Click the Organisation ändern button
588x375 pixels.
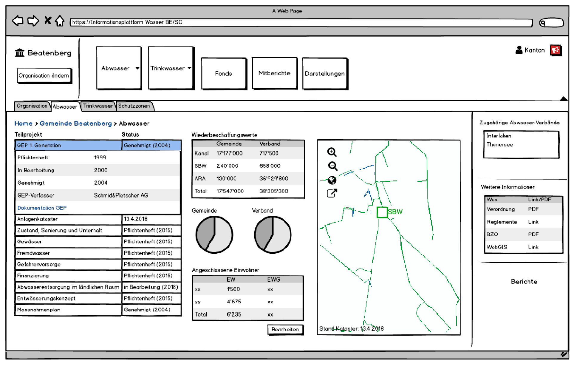click(x=44, y=75)
